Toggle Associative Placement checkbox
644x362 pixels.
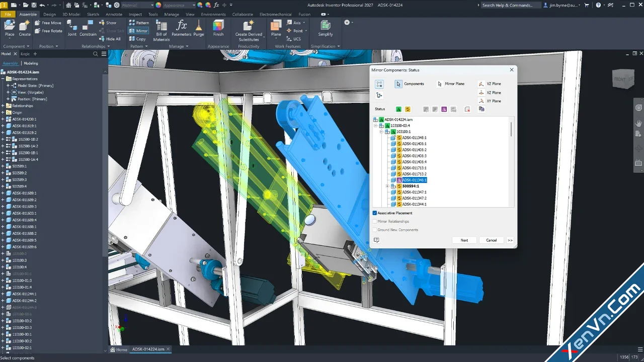point(375,213)
